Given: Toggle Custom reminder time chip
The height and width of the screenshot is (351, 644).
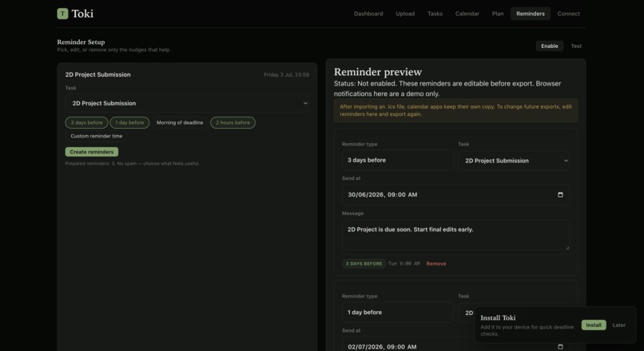Looking at the screenshot, I should click(97, 136).
